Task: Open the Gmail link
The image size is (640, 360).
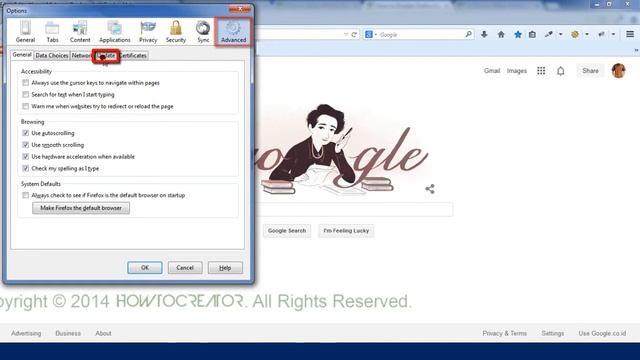Action: 492,71
